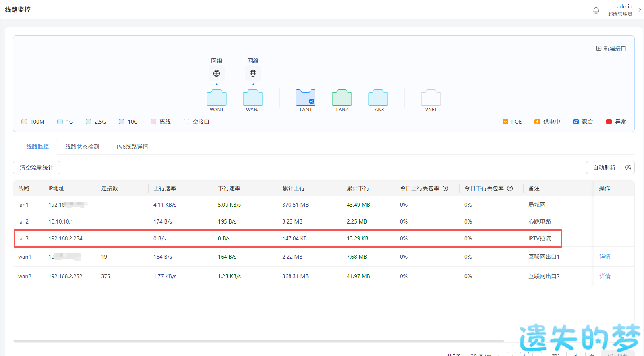
Task: Open the IPv6线路详情 tab
Action: click(x=132, y=147)
